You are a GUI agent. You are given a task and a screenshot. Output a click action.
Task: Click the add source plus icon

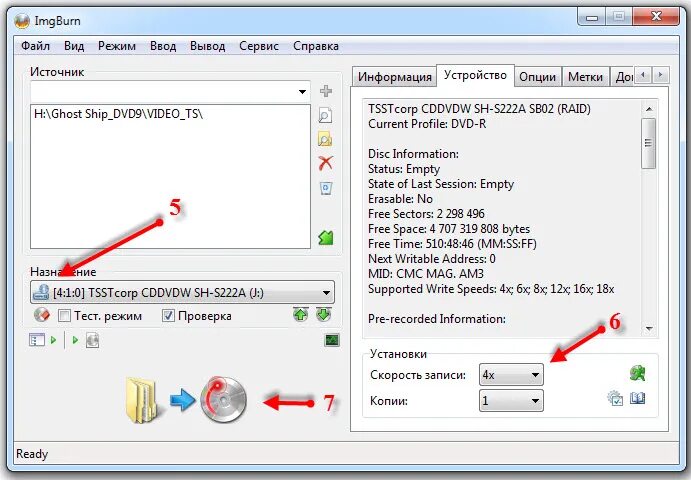[326, 91]
